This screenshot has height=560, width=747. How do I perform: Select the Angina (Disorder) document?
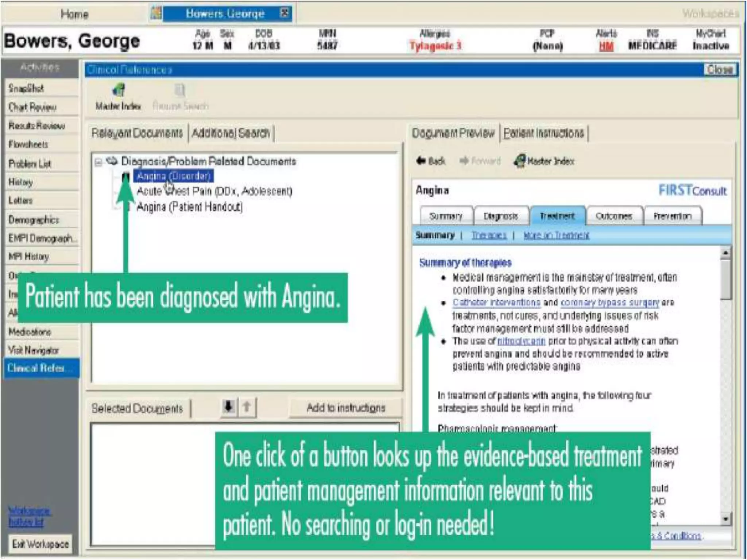(174, 176)
